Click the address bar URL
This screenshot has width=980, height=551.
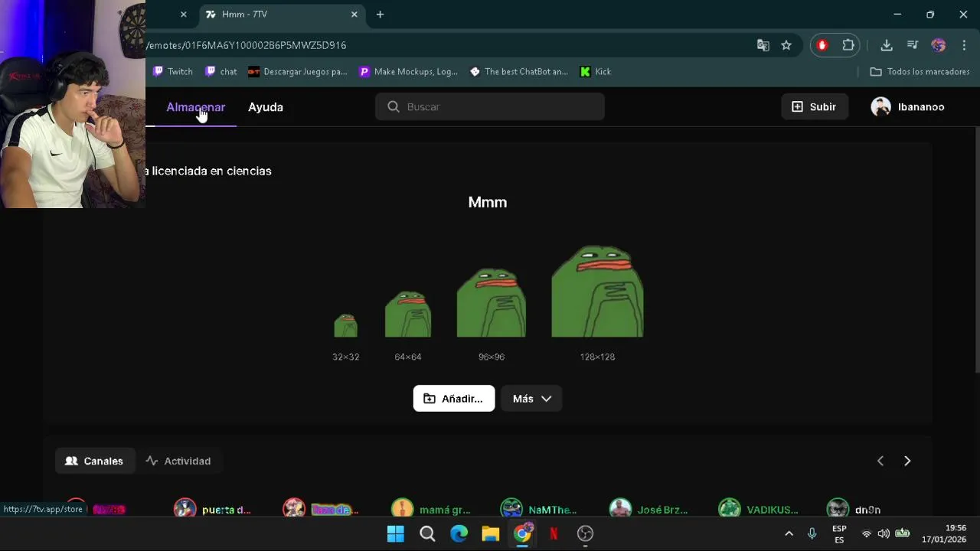(246, 45)
